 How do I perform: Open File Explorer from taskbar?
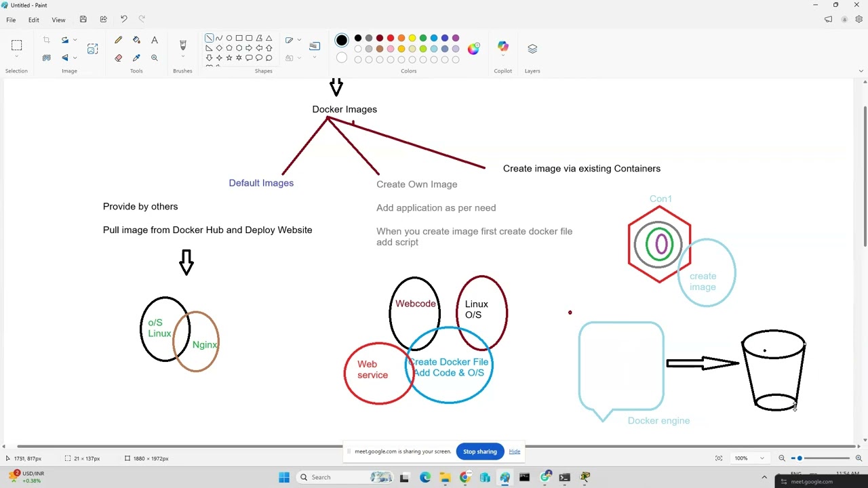tap(445, 477)
